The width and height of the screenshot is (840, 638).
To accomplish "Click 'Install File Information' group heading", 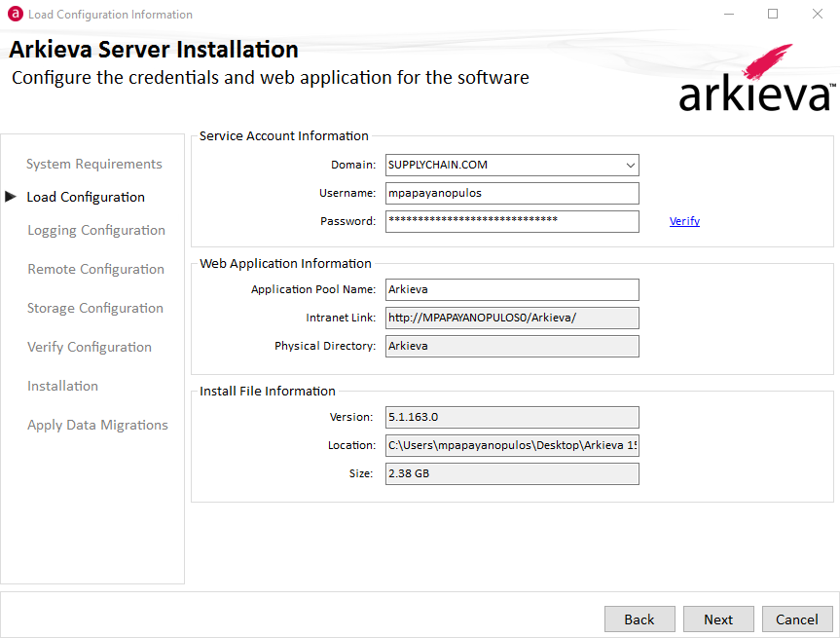I will [x=268, y=392].
